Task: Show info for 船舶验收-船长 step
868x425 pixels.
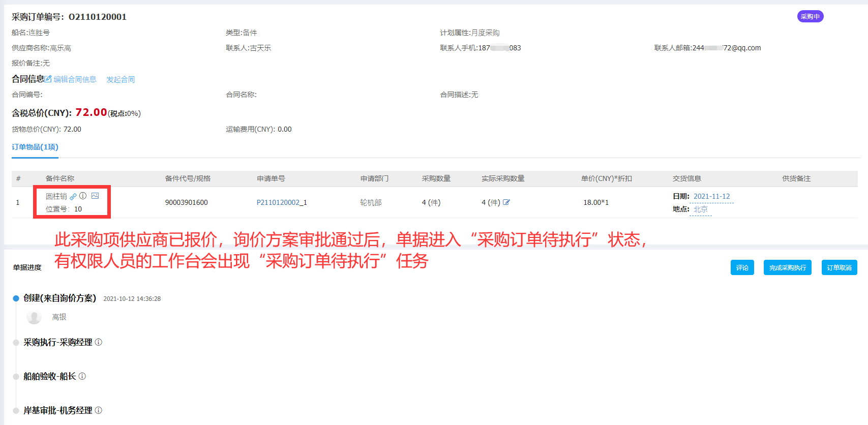Action: point(82,376)
